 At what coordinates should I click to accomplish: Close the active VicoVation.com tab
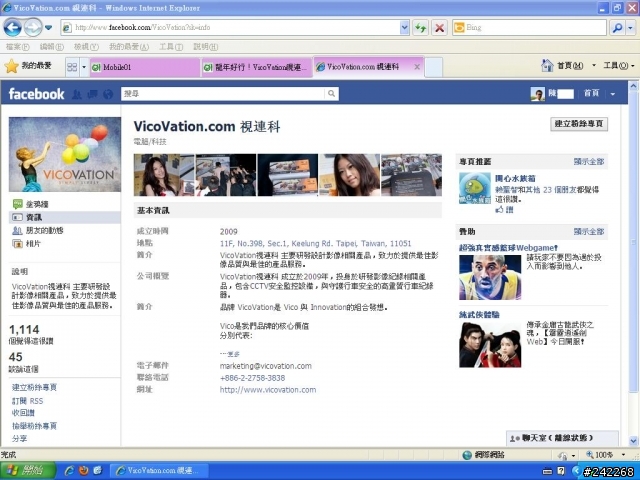(x=417, y=67)
